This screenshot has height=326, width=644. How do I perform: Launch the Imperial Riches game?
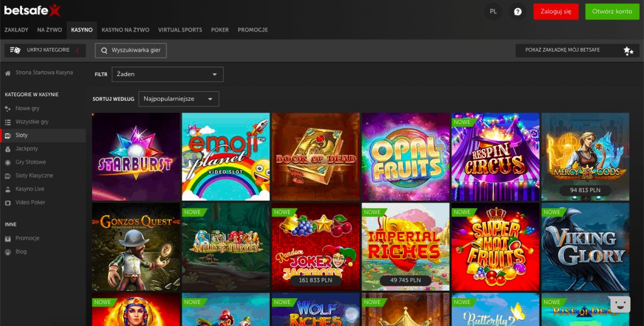(x=406, y=247)
